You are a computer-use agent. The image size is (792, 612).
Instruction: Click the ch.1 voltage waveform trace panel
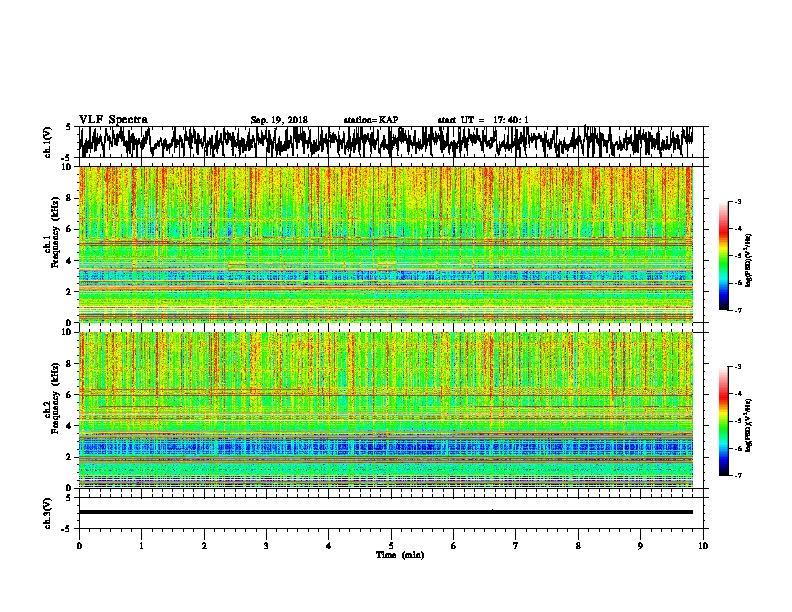pos(390,142)
